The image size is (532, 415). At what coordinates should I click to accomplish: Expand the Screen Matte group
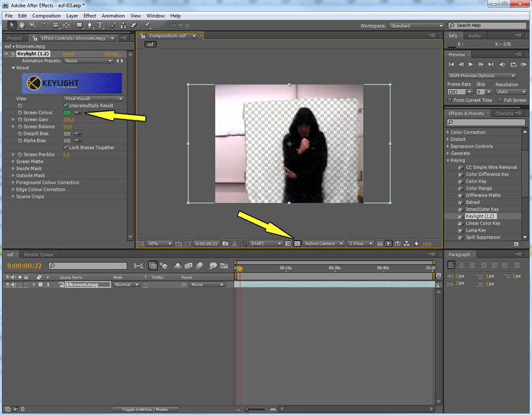pyautogui.click(x=13, y=161)
